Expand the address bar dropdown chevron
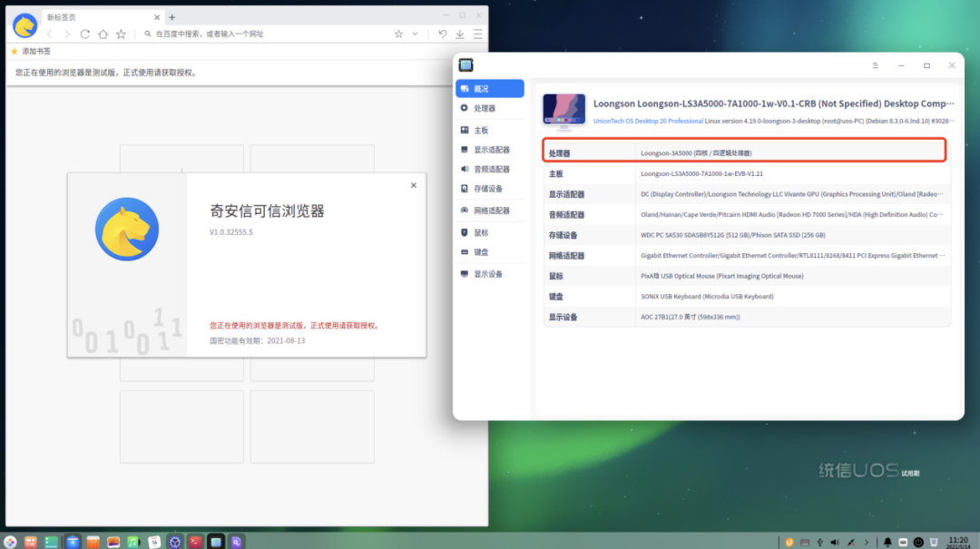Viewport: 980px width, 549px height. point(415,34)
